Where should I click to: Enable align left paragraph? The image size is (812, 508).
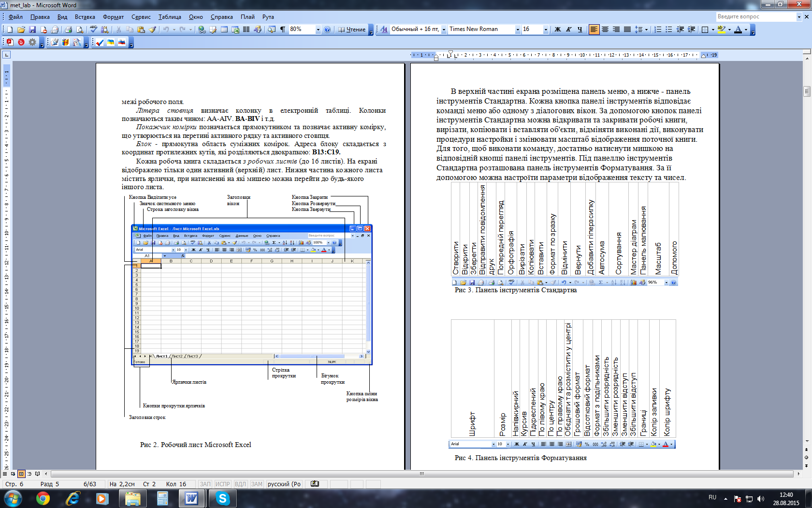pos(594,30)
